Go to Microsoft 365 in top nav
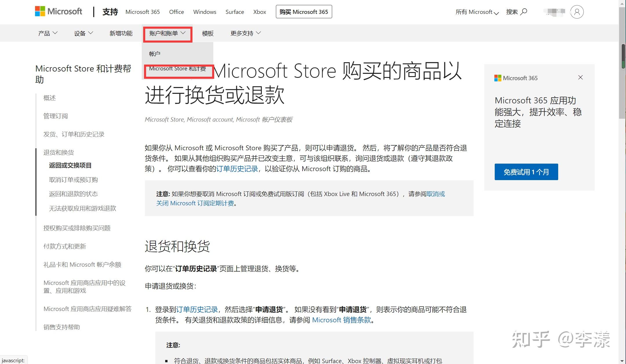Viewport: 626px width, 364px height. click(x=143, y=12)
